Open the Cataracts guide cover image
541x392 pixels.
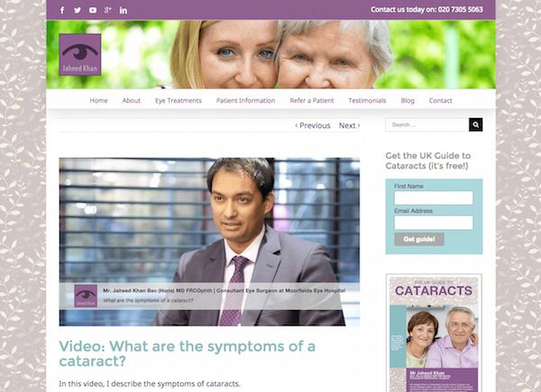click(x=434, y=333)
